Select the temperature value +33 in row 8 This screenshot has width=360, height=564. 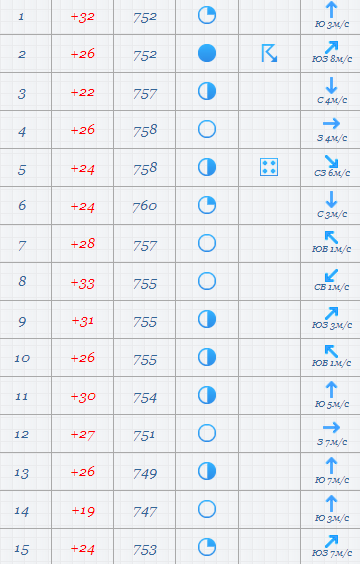coord(83,283)
